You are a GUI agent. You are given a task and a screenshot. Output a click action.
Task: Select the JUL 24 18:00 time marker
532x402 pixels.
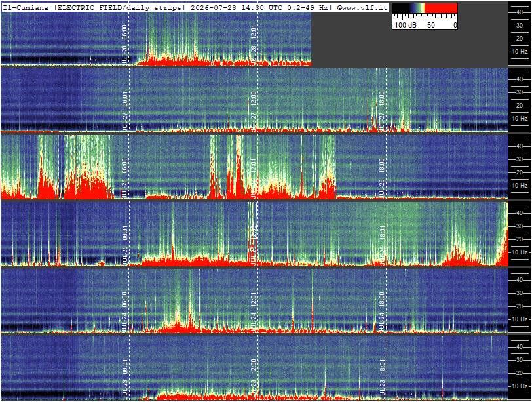pos(382,312)
